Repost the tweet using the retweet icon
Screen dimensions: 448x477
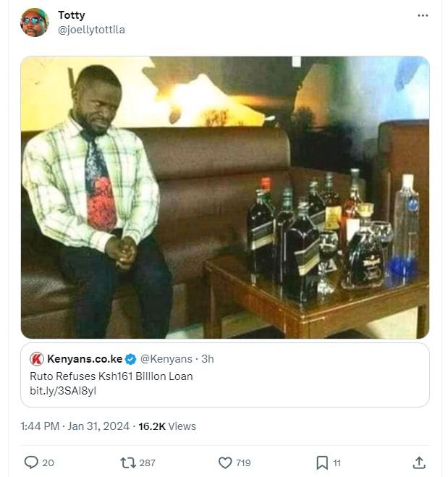(x=127, y=462)
